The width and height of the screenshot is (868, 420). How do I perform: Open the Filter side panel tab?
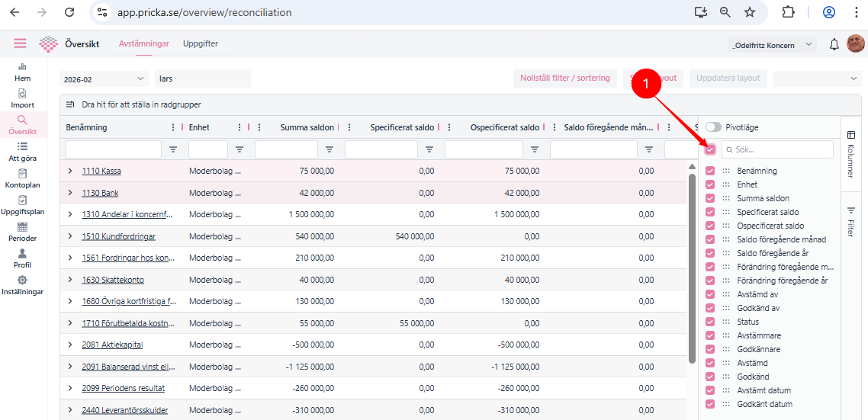[x=851, y=221]
